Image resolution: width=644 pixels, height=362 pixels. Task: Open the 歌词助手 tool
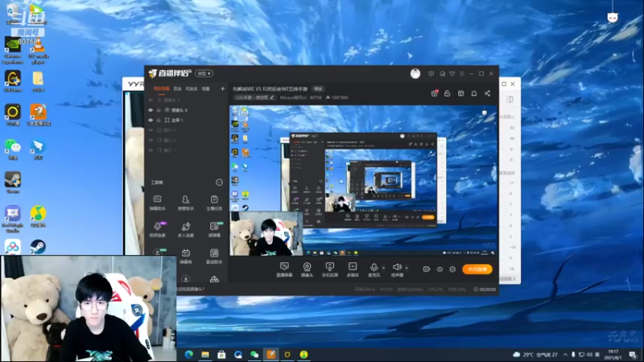click(x=214, y=256)
